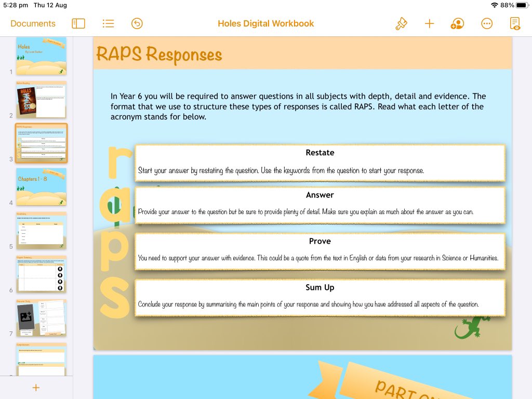Check the battery indicator
This screenshot has width=532, height=399.
522,5
